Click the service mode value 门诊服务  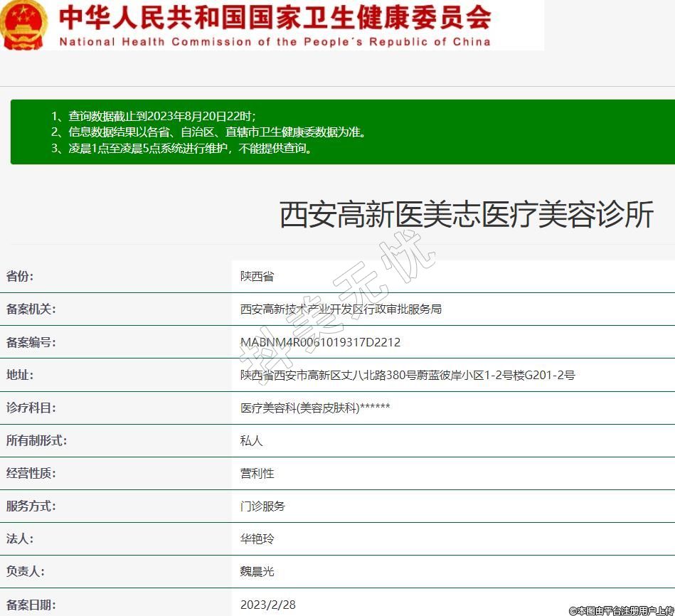(x=262, y=506)
